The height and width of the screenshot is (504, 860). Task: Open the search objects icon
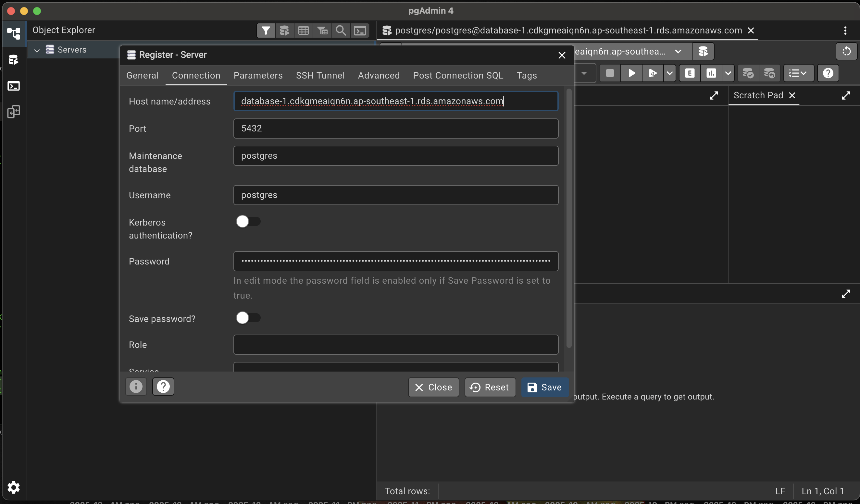click(x=341, y=31)
